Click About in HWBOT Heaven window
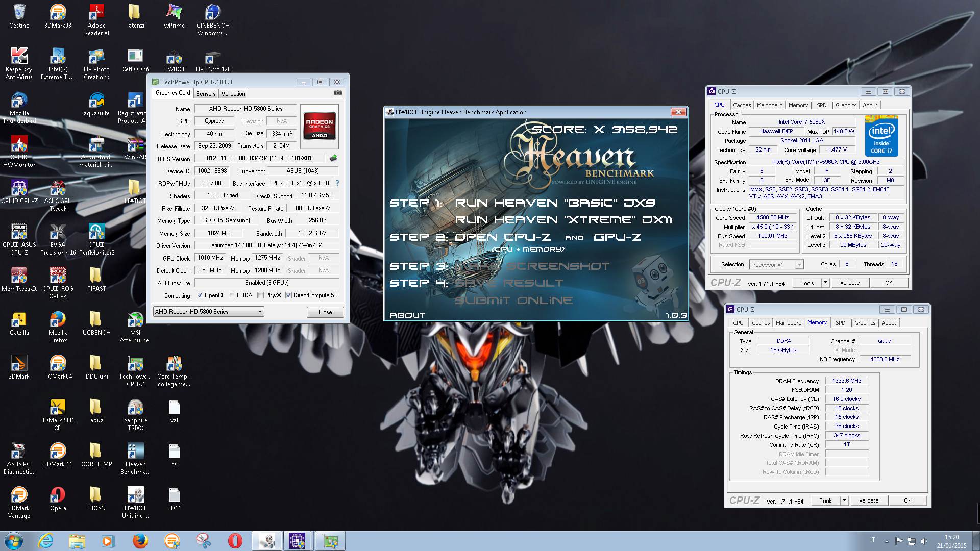The height and width of the screenshot is (551, 980). [407, 315]
